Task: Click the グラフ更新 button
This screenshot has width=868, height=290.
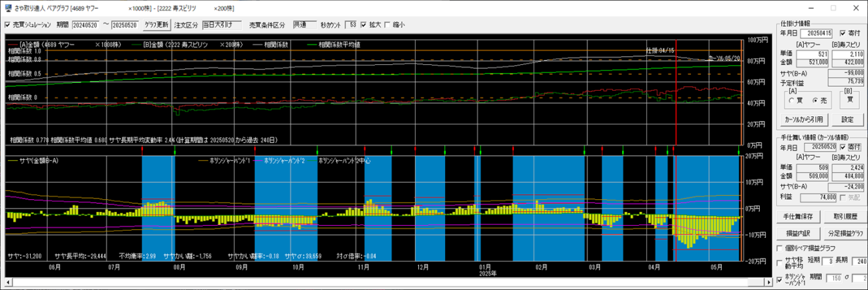Action: click(156, 25)
